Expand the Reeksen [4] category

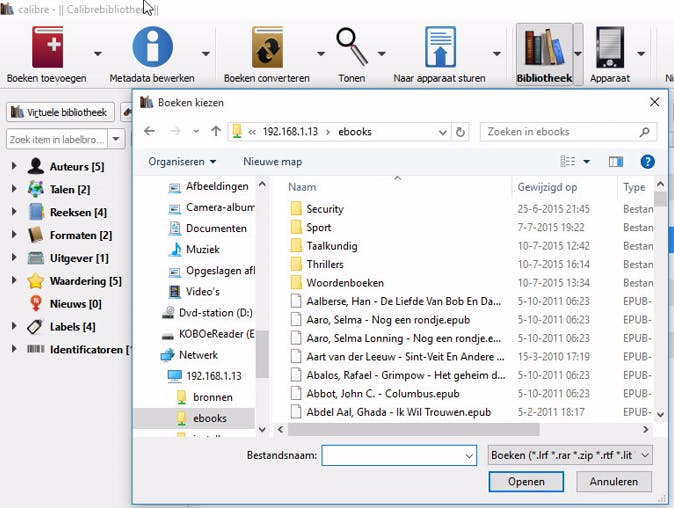pyautogui.click(x=14, y=211)
